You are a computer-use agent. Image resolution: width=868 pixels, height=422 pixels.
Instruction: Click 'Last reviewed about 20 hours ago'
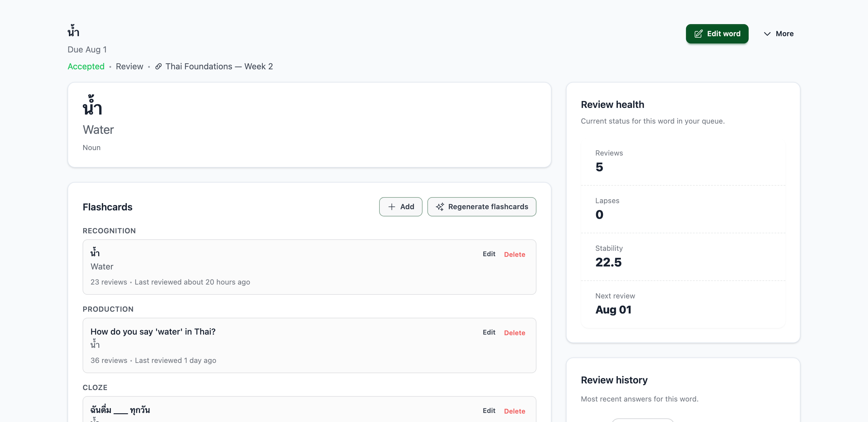pyautogui.click(x=192, y=282)
